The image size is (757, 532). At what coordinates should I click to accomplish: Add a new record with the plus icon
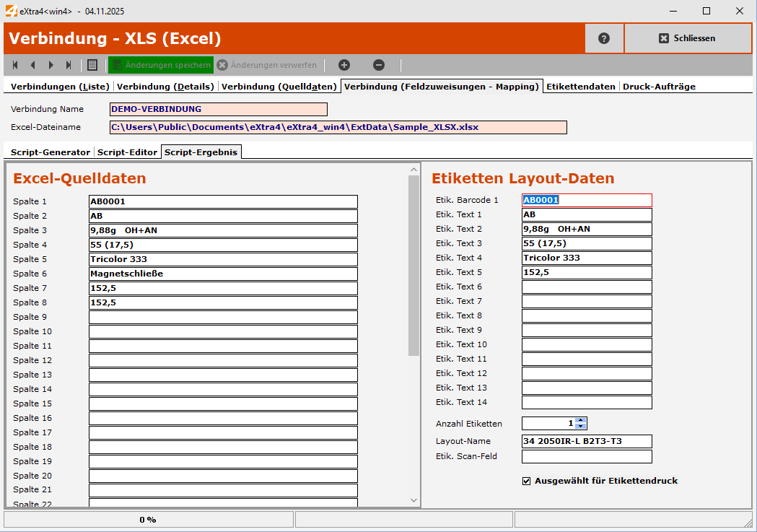point(344,64)
